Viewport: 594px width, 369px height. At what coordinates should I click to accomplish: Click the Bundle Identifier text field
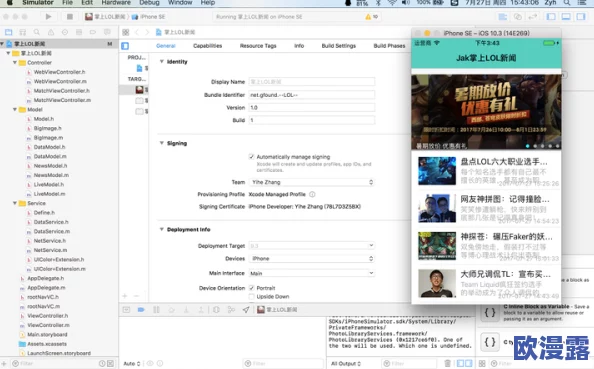click(x=312, y=95)
